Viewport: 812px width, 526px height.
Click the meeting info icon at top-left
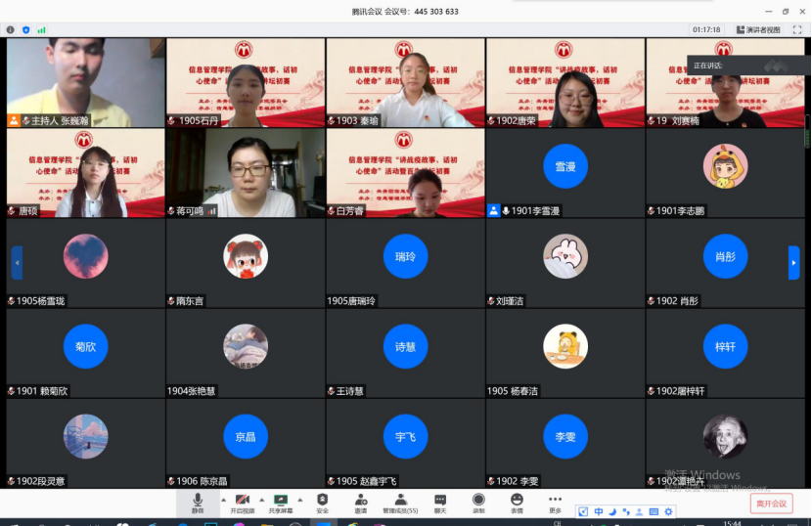pos(11,29)
